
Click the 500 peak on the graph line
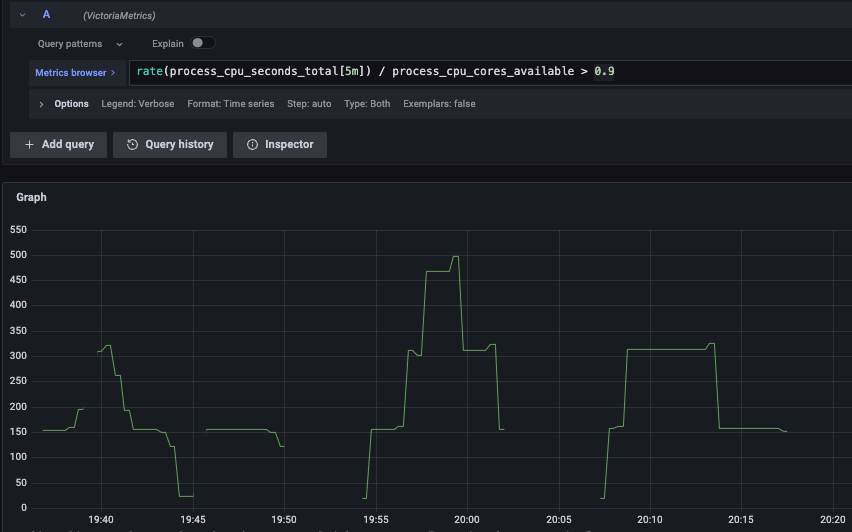pyautogui.click(x=455, y=256)
